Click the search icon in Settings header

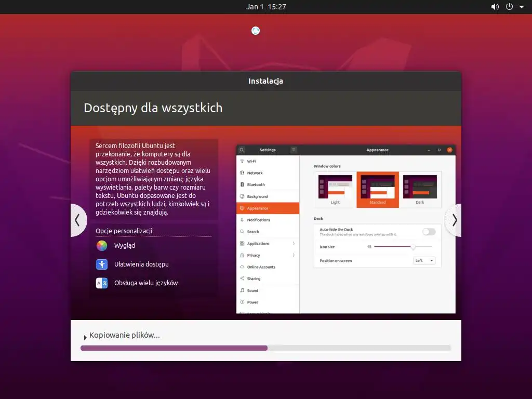242,150
